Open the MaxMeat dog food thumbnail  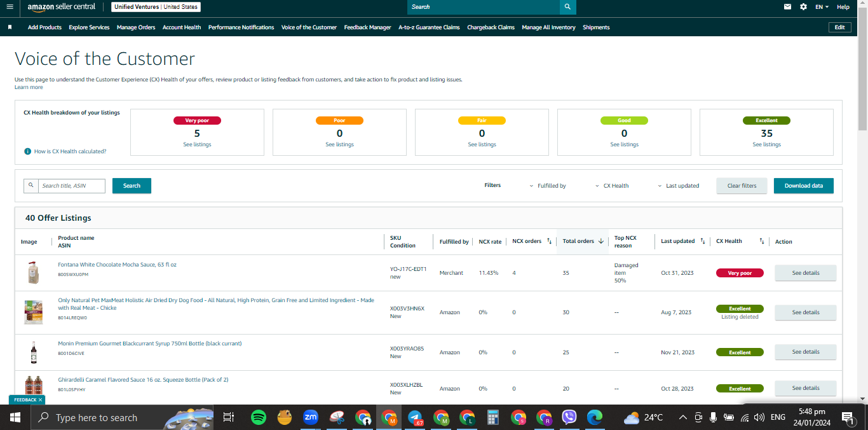coord(34,312)
